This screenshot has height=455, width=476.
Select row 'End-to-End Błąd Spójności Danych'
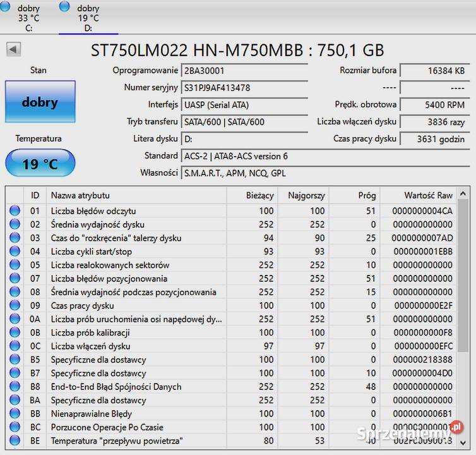click(x=230, y=387)
